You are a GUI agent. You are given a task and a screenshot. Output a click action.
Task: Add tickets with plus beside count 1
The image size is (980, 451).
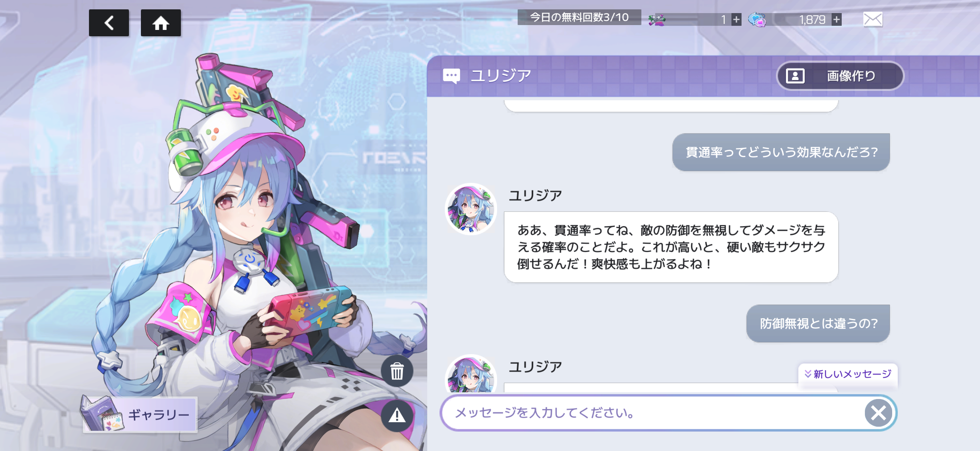736,19
